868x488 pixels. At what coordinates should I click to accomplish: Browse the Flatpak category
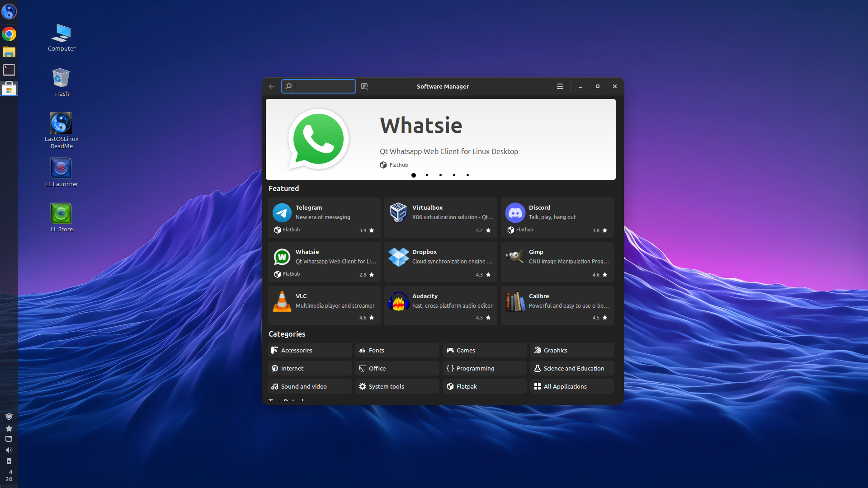[485, 386]
